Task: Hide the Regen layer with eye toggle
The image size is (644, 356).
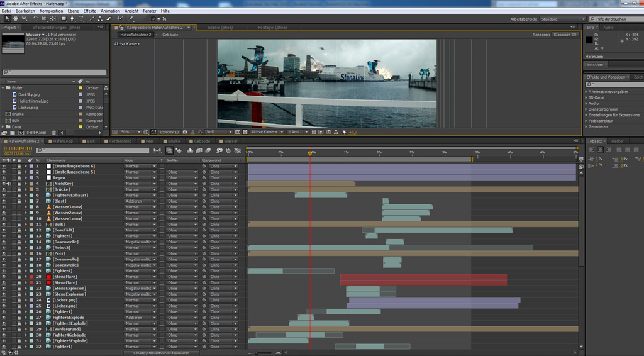Action: tap(4, 178)
